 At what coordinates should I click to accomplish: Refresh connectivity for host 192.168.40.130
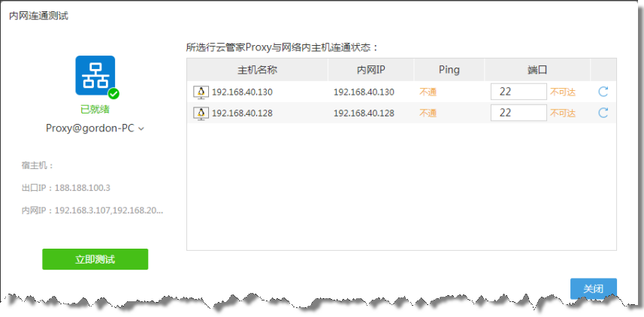coord(603,92)
